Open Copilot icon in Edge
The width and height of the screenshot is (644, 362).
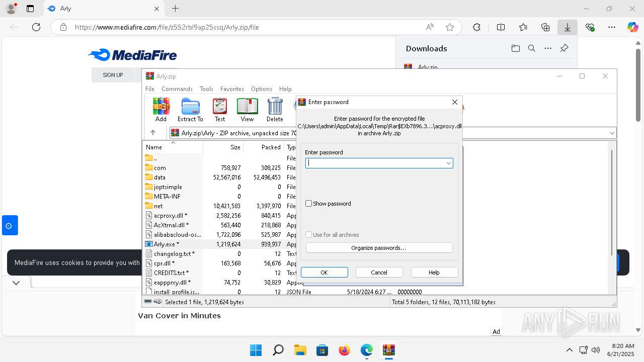[x=633, y=27]
